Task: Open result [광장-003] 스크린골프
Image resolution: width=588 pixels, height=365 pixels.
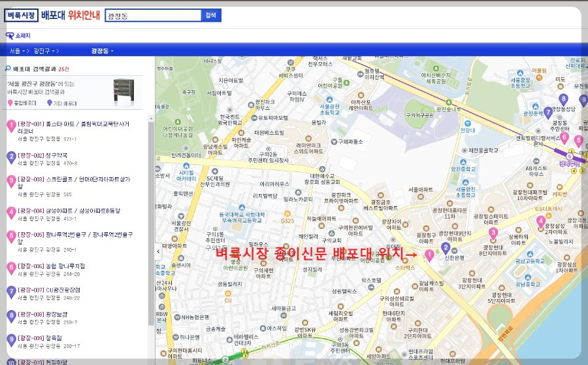Action: (x=74, y=182)
